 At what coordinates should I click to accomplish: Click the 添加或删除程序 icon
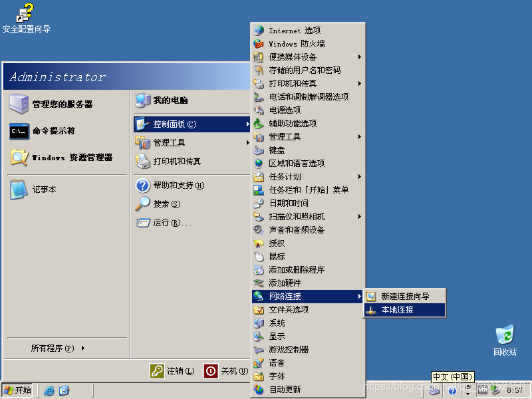pos(259,270)
